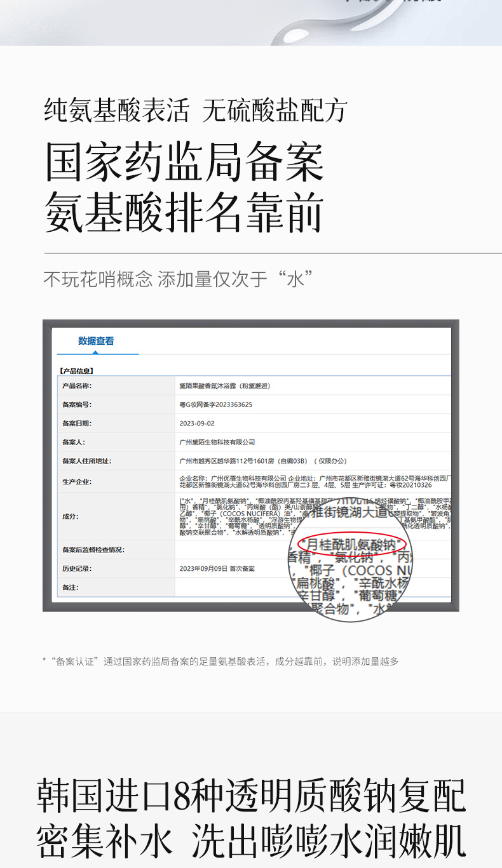
Task: Click the filing number 粤G妆网备字2023363625
Action: click(216, 404)
